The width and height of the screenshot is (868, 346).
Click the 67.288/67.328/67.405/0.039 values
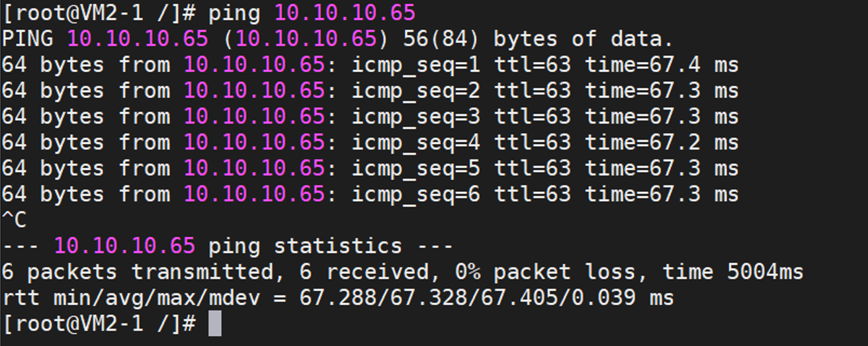[x=468, y=298]
